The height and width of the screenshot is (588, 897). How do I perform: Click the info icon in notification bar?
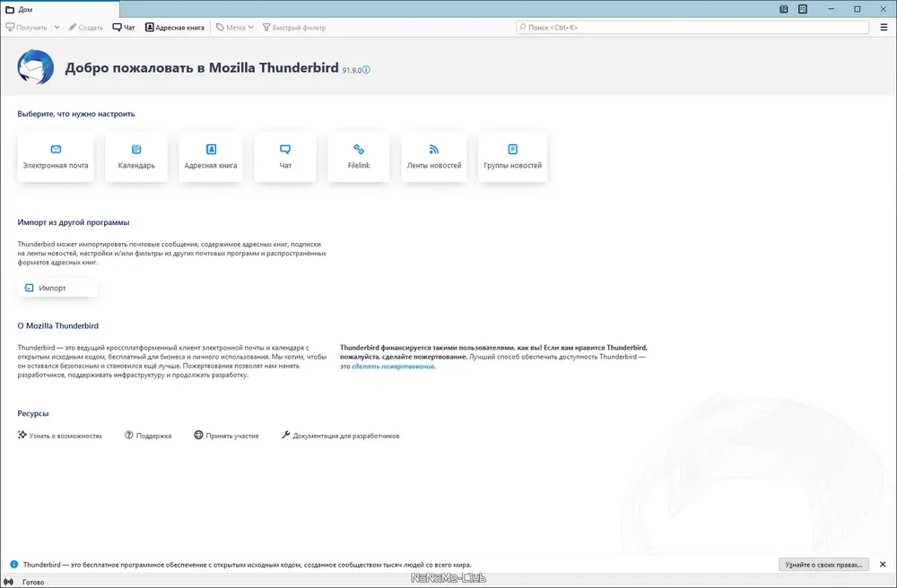click(14, 565)
